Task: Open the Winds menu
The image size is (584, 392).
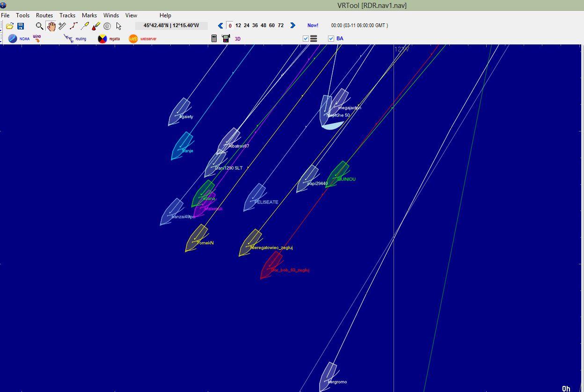Action: click(x=111, y=15)
